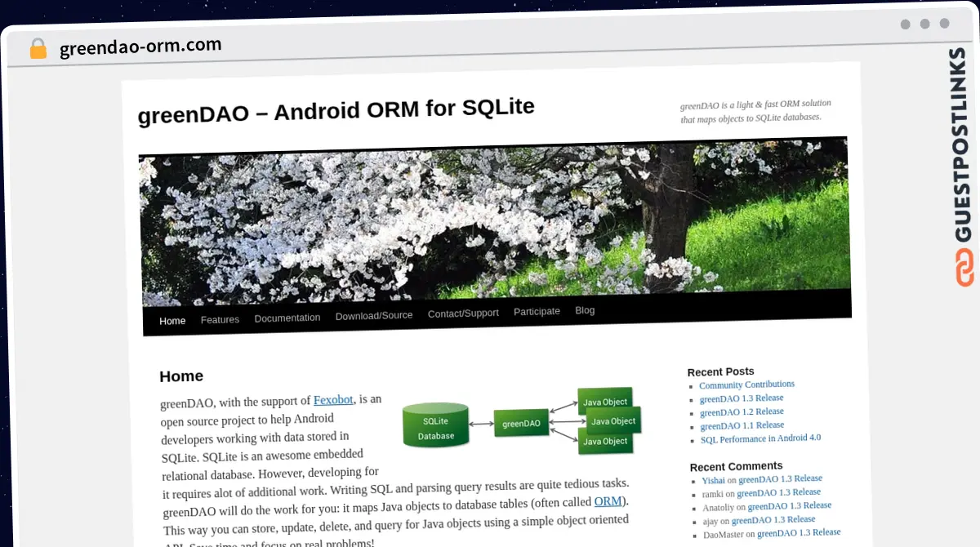Click the cherry blossom header image
This screenshot has height=547, width=980.
(x=494, y=222)
